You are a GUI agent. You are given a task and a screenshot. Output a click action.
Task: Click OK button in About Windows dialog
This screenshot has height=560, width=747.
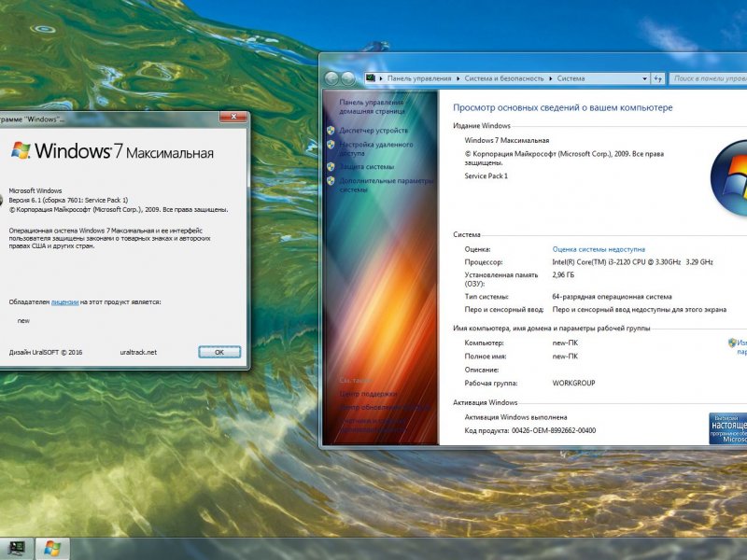219,352
